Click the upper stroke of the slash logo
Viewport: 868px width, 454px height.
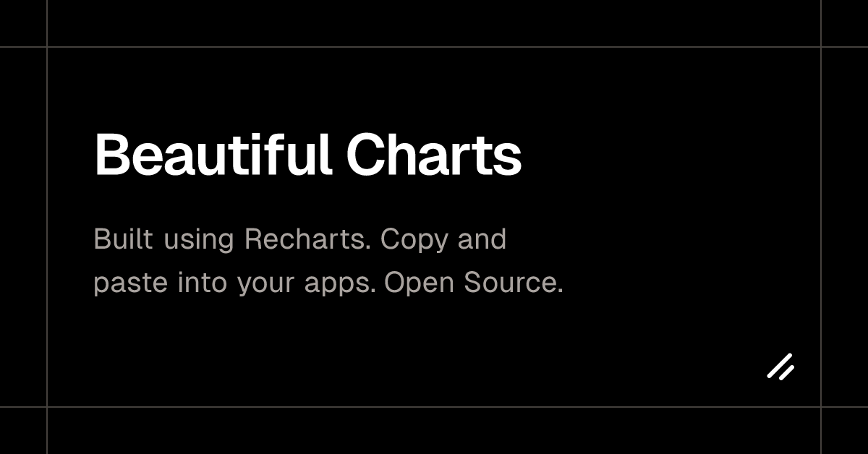coord(779,365)
